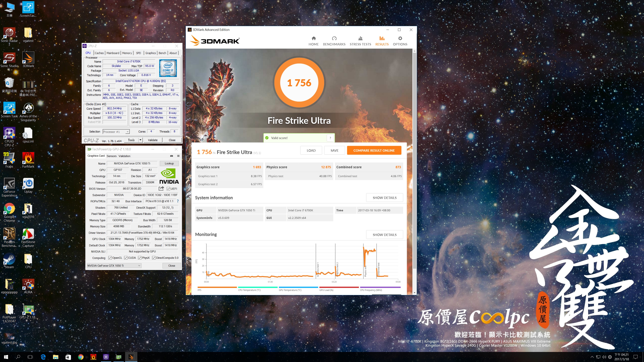The image size is (644, 362).
Task: Click SAVE result button
Action: (334, 150)
